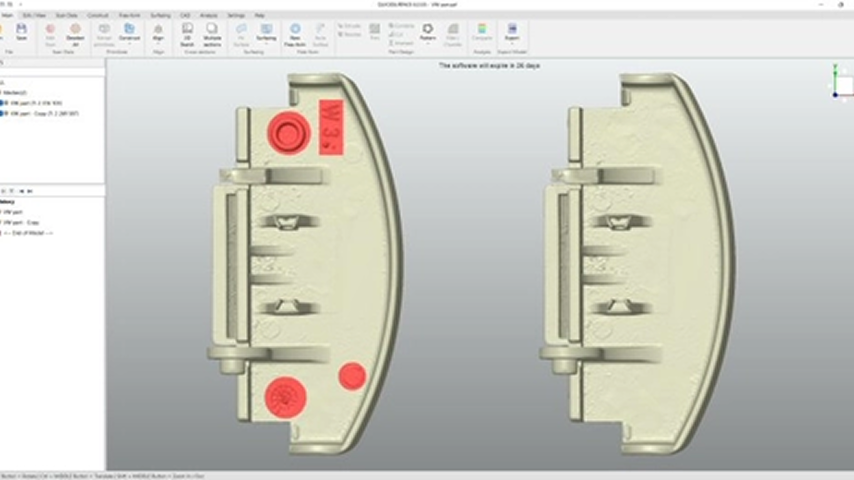Open the Settings ribbon tab

click(235, 16)
